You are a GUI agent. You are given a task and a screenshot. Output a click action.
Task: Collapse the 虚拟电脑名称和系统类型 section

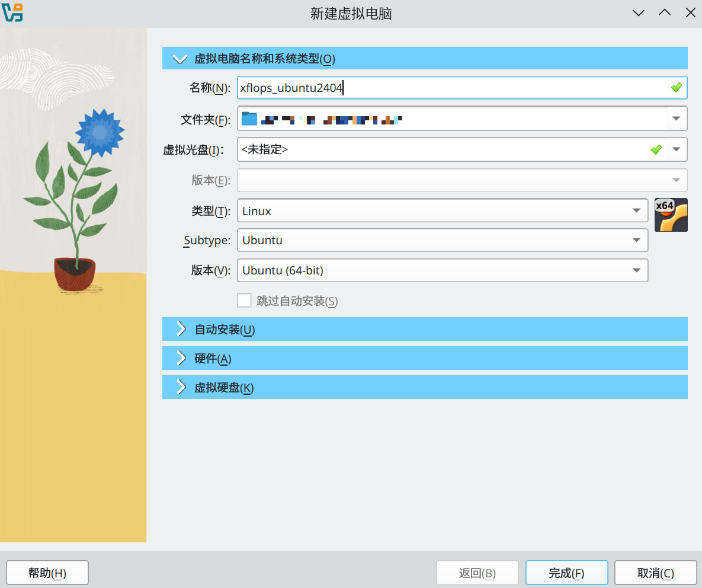point(425,58)
